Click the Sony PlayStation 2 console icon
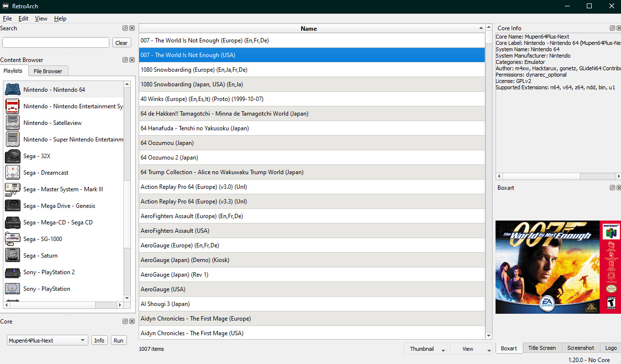 coord(12,272)
